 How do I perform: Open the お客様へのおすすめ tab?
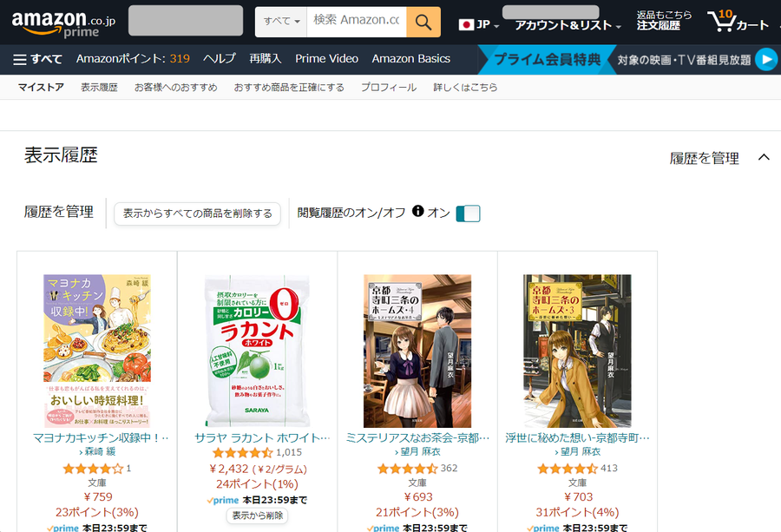pyautogui.click(x=176, y=87)
